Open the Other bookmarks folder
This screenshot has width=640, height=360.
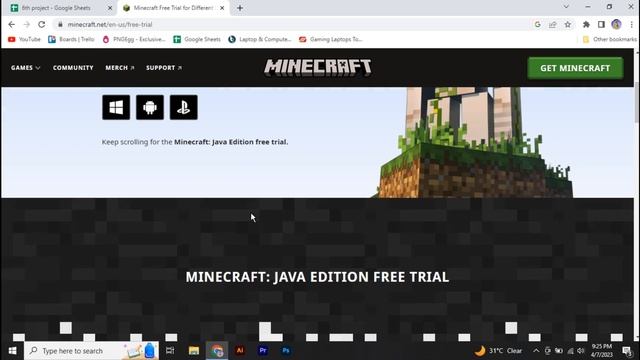pyautogui.click(x=609, y=39)
